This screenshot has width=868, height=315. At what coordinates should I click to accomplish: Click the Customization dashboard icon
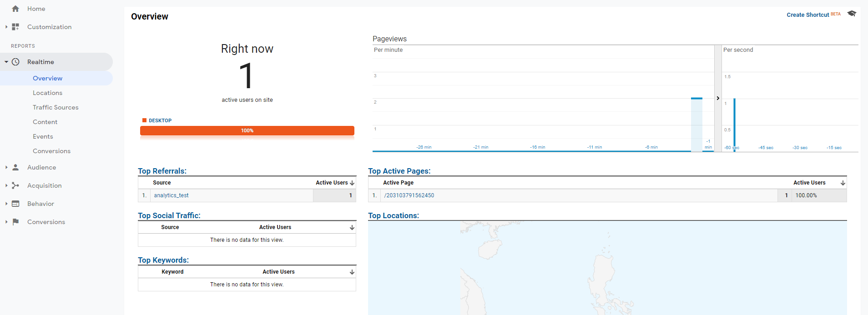[15, 27]
